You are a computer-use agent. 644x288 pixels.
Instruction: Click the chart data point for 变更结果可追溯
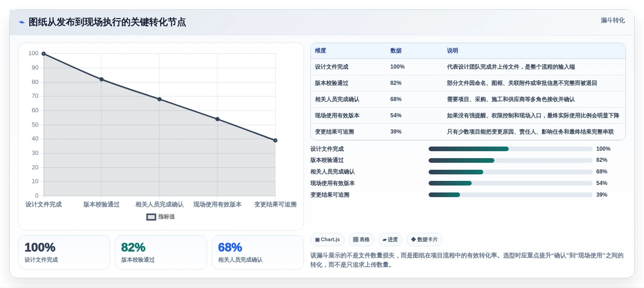[x=275, y=141]
